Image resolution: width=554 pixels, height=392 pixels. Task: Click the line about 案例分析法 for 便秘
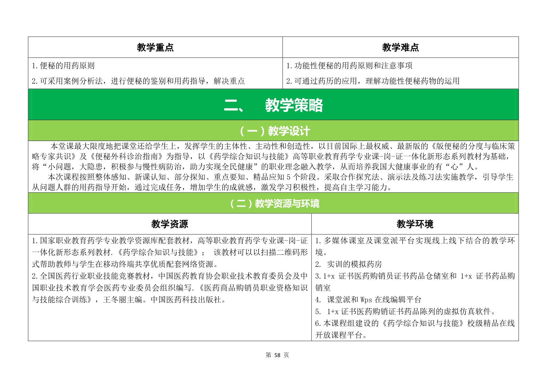tap(138, 81)
